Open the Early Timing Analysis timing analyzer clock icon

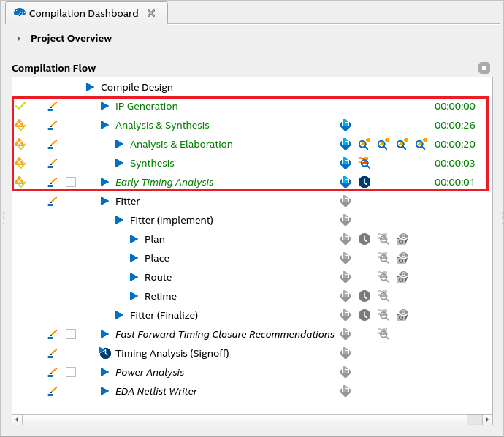click(x=364, y=182)
